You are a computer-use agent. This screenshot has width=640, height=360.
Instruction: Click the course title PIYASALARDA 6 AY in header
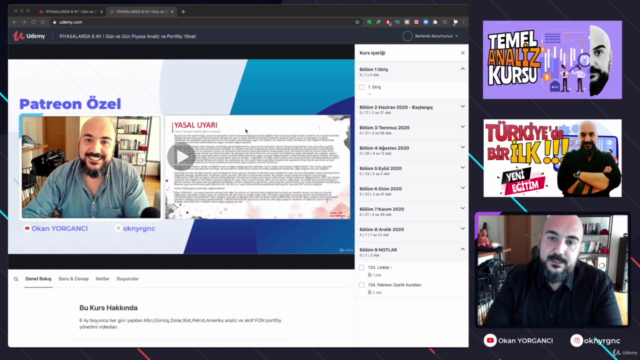tap(128, 36)
